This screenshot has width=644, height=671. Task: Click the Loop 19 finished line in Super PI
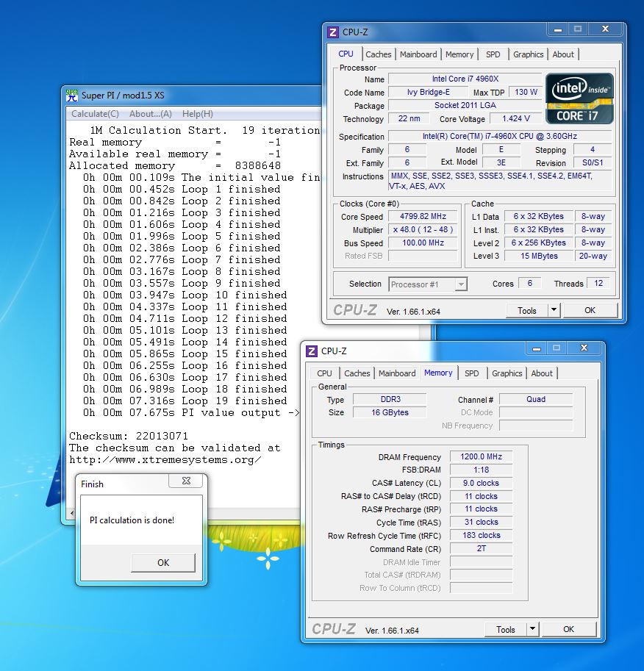pyautogui.click(x=185, y=401)
